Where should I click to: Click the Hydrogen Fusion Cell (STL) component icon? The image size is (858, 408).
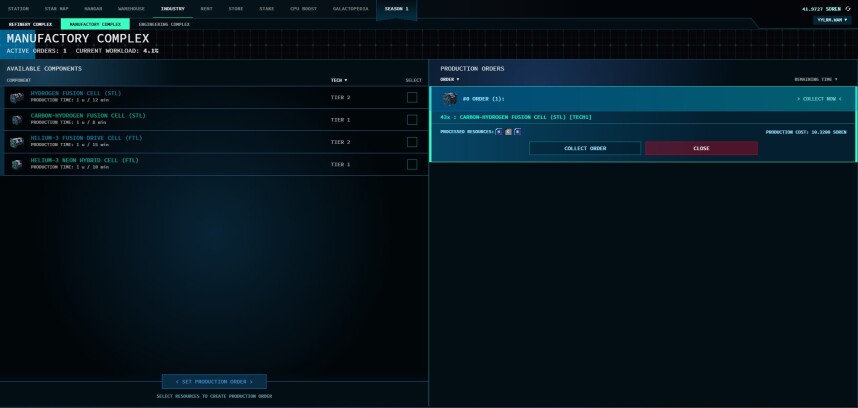click(x=17, y=97)
